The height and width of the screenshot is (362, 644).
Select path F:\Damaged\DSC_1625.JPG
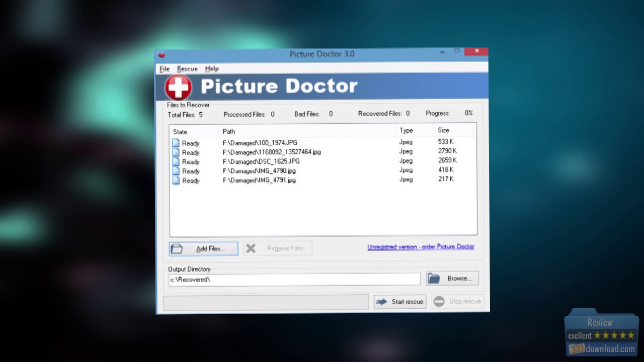tap(261, 161)
